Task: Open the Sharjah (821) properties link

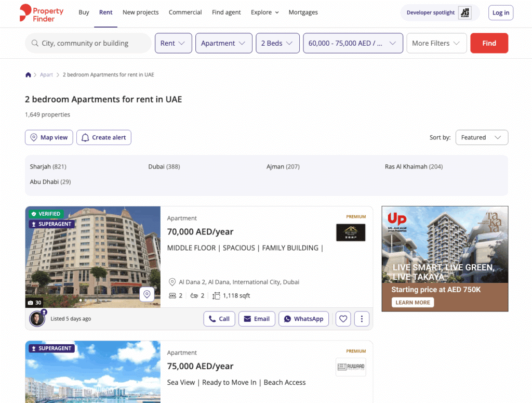Action: coord(48,166)
